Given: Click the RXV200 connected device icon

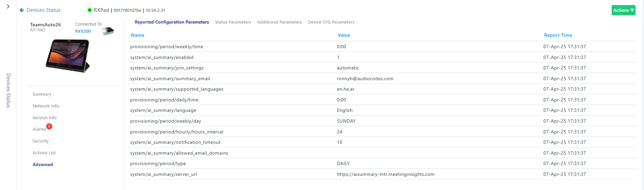Looking at the screenshot, I should click(108, 31).
